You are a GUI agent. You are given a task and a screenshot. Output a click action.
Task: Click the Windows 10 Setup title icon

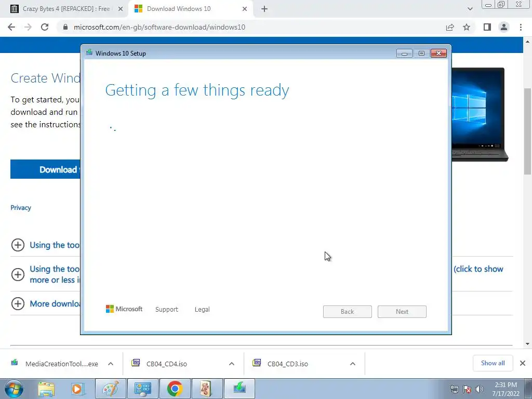[89, 52]
